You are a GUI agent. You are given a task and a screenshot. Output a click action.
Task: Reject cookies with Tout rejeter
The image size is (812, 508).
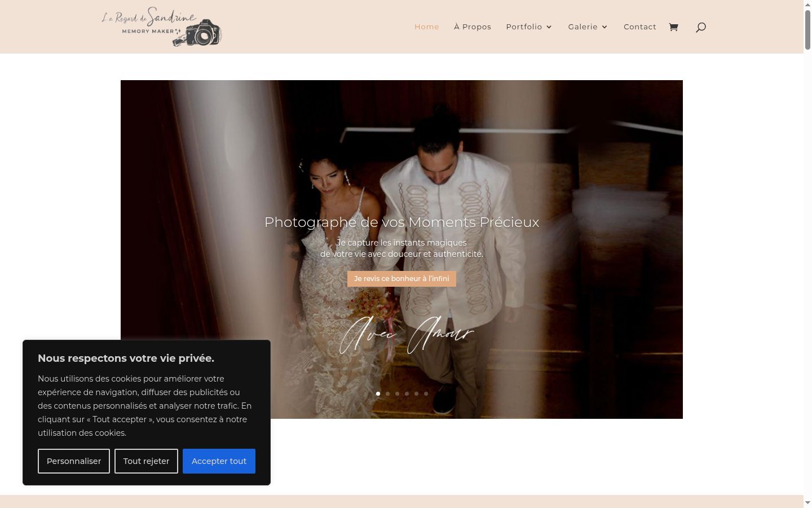click(x=146, y=461)
